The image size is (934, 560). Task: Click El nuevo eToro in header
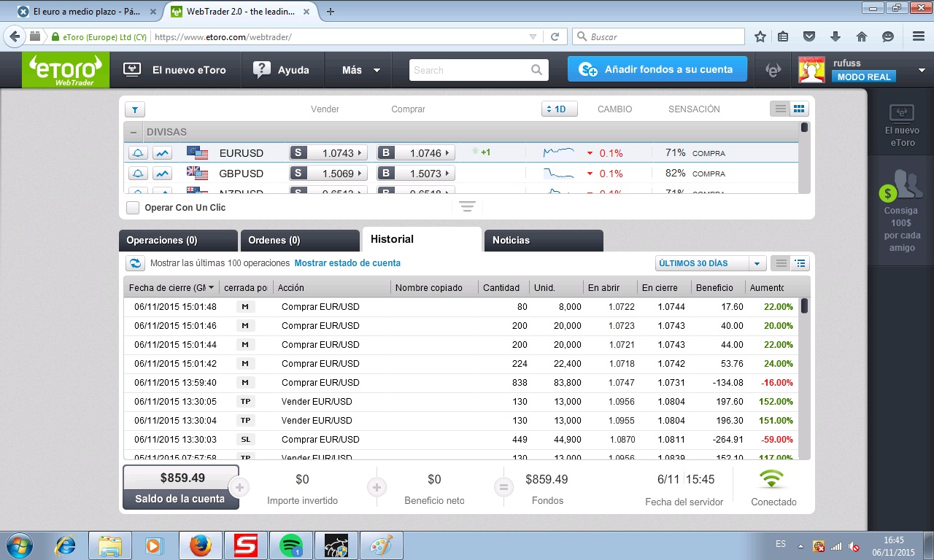point(174,70)
